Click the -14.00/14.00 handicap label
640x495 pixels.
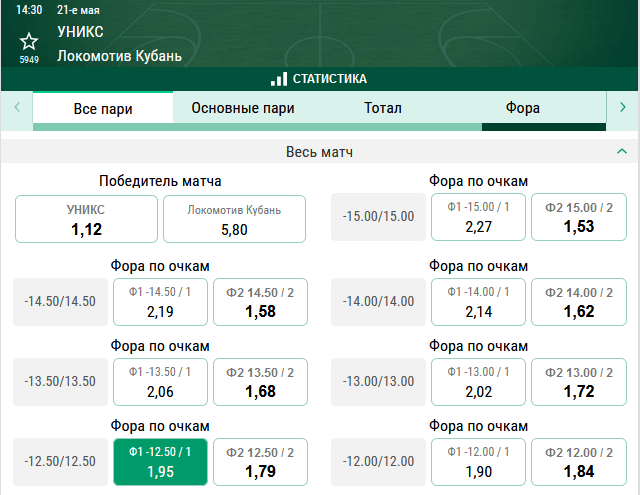tap(378, 302)
